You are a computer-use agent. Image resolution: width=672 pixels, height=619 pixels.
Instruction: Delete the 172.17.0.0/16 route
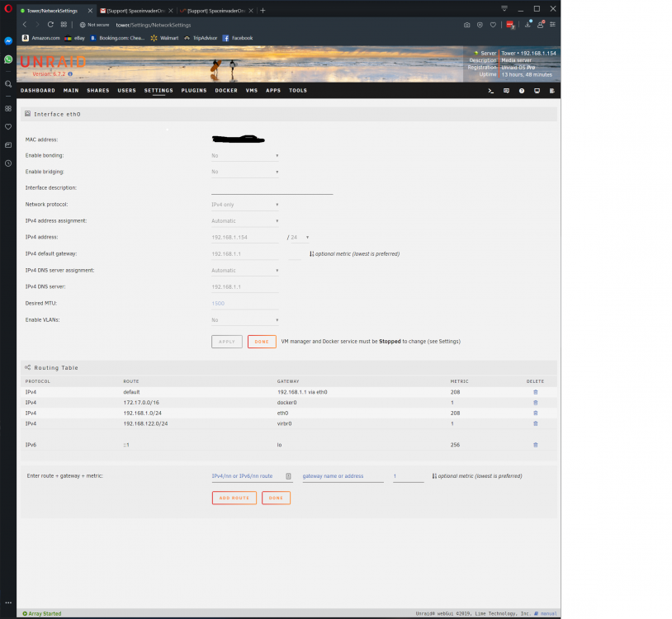[x=535, y=403]
